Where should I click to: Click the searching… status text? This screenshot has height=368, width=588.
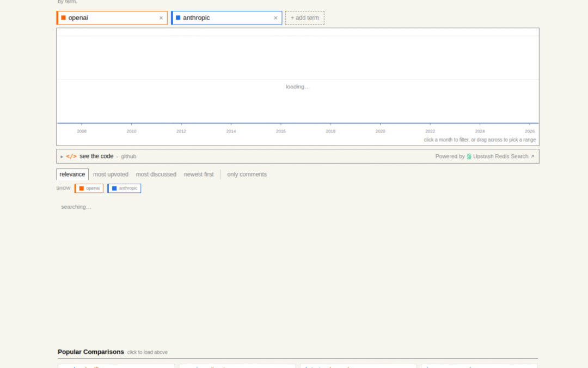(76, 207)
